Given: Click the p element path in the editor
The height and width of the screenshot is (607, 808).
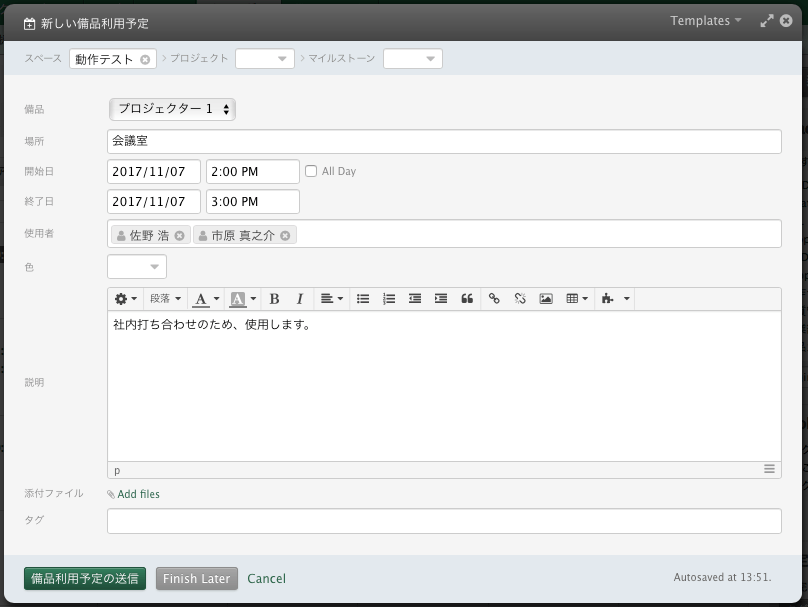Looking at the screenshot, I should [x=117, y=470].
